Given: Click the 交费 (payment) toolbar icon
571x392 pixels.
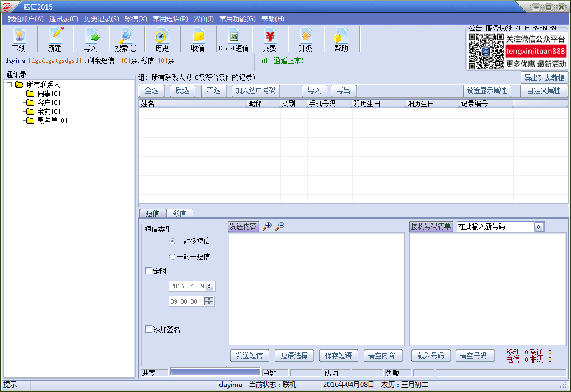Looking at the screenshot, I should click(x=269, y=39).
